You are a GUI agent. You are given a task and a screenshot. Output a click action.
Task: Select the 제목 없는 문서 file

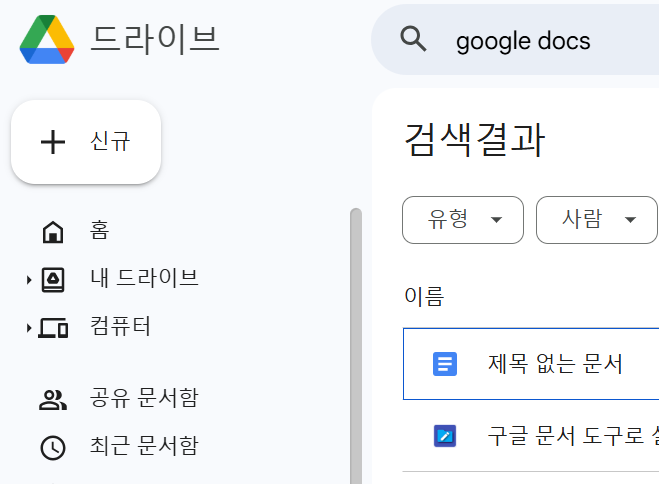(531, 364)
